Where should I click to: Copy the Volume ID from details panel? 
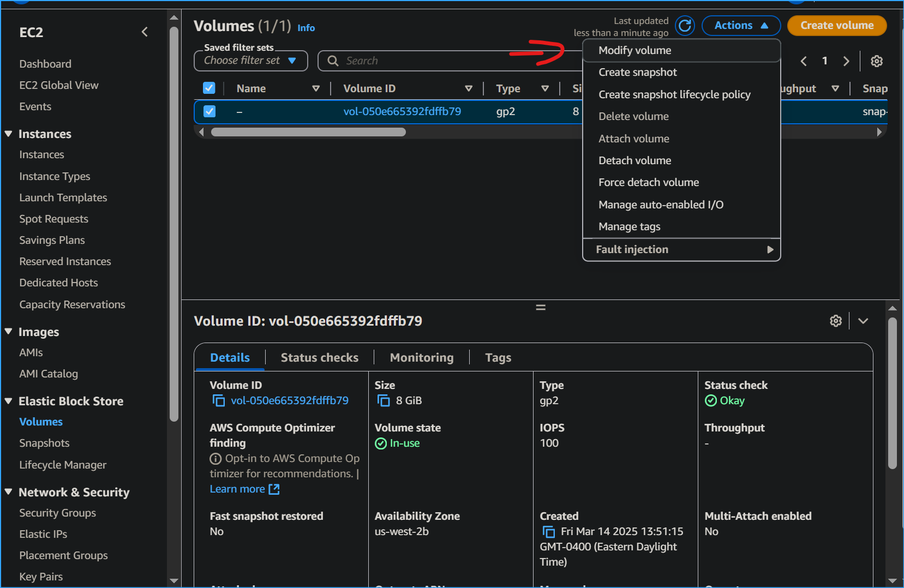coord(218,400)
